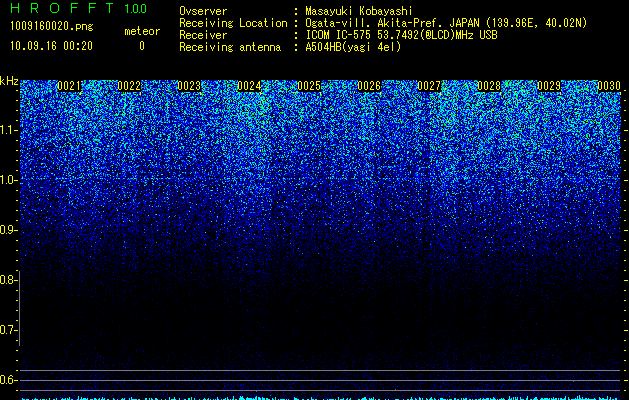
Task: Click the meteor count label
Action: click(x=142, y=31)
